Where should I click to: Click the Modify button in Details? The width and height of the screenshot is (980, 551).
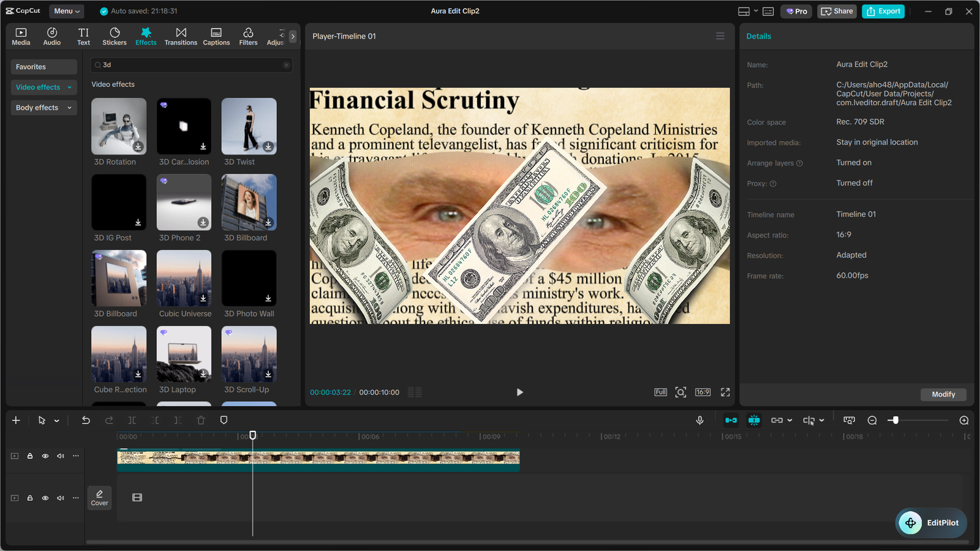pyautogui.click(x=943, y=395)
